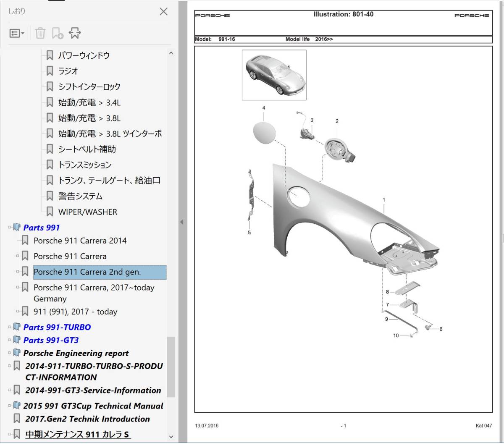Open 2017.Gen2 Technik Introduction bookmark
Viewport: 504px width, 448px height.
pyautogui.click(x=87, y=419)
